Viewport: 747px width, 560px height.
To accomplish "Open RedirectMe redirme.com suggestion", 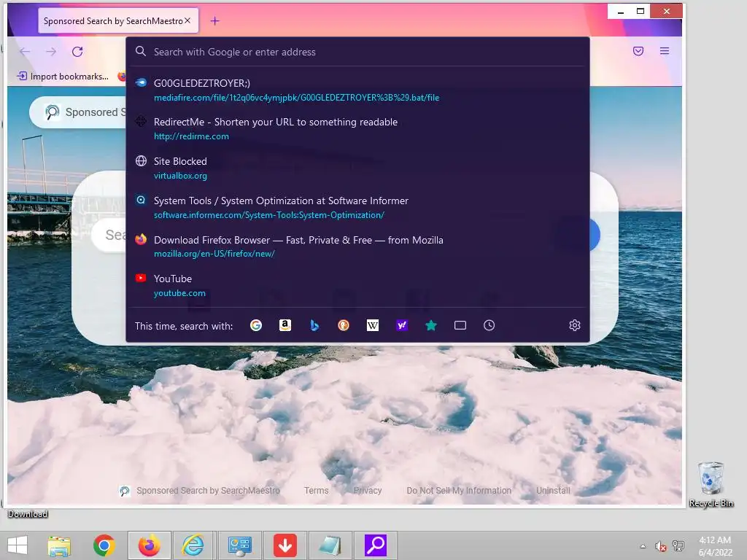I will (357, 128).
